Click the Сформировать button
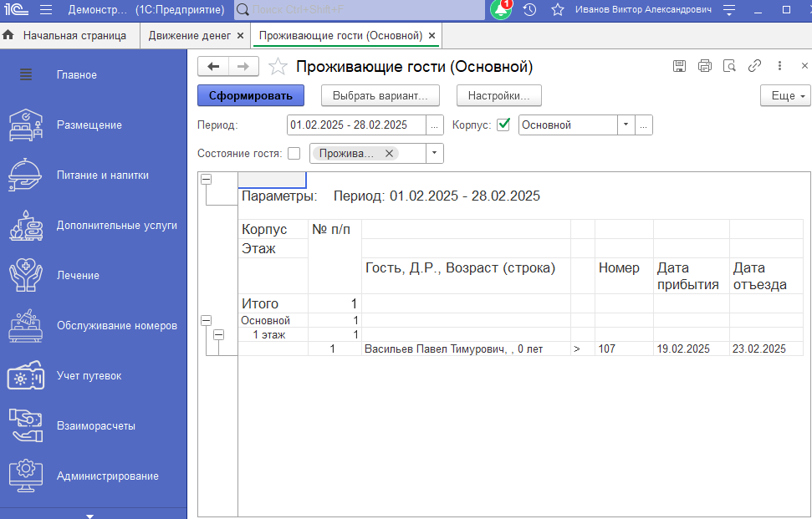 (250, 95)
